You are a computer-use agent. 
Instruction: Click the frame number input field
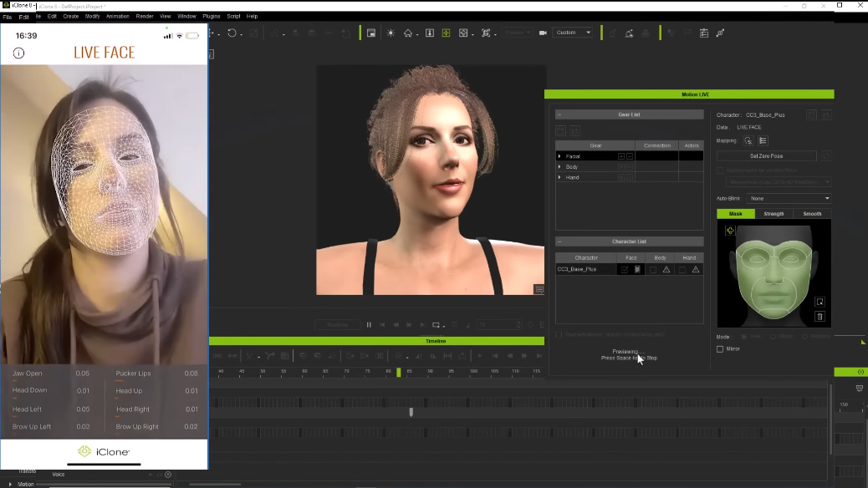498,325
